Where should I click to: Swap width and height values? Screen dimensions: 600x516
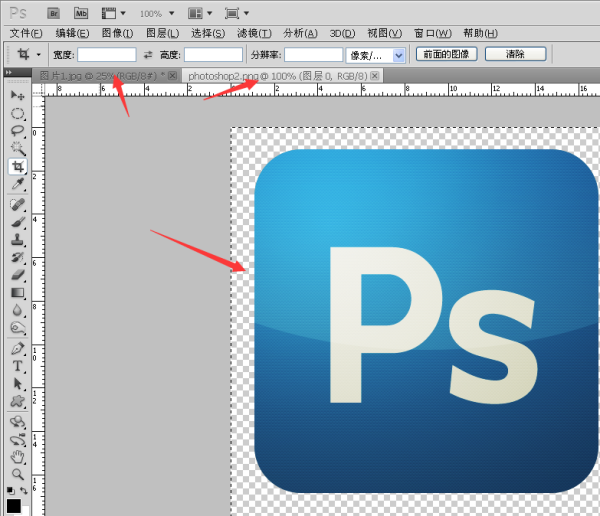pos(148,55)
